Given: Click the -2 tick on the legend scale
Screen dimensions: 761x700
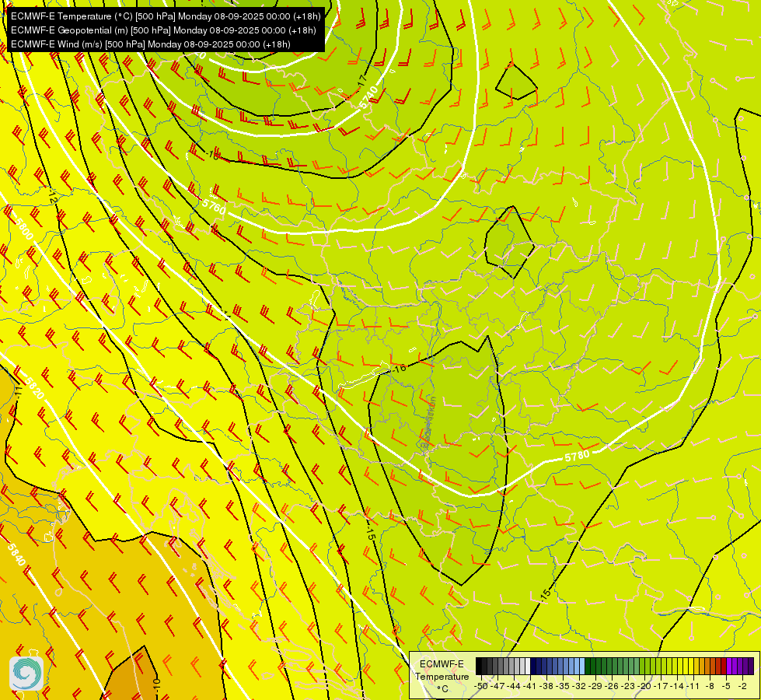Looking at the screenshot, I should pyautogui.click(x=742, y=686).
